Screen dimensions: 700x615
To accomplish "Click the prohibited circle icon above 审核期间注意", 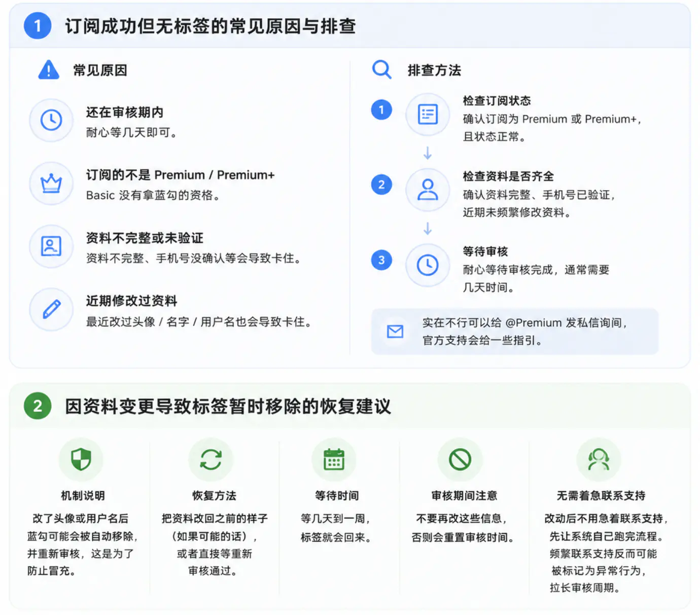I will (x=460, y=460).
